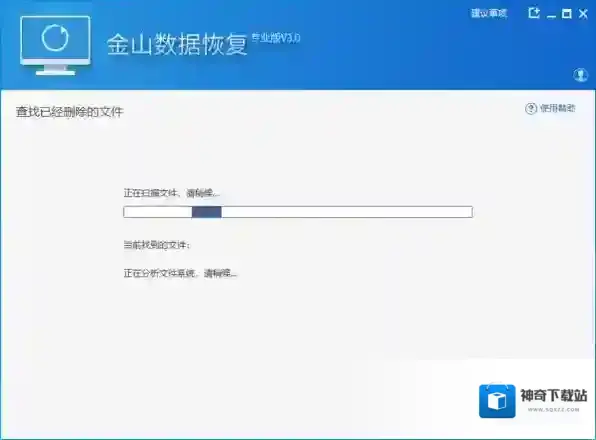The height and width of the screenshot is (440, 596).
Task: Click the scanning files status text
Action: 171,193
